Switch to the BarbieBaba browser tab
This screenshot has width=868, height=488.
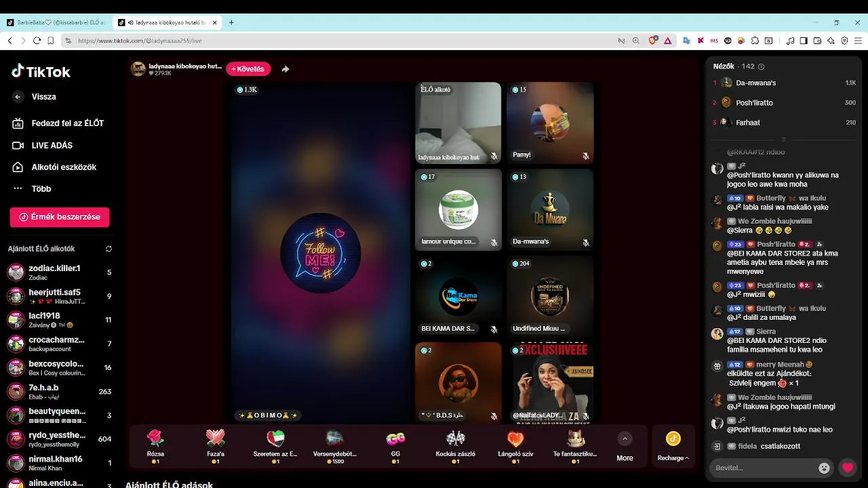(x=56, y=22)
